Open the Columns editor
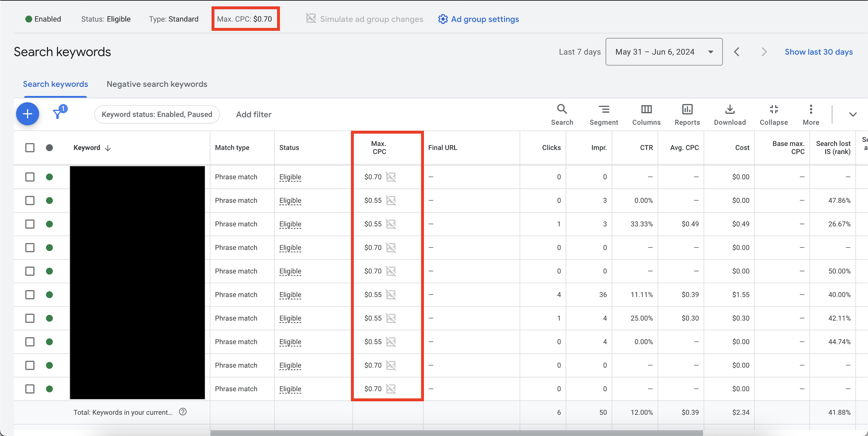This screenshot has width=868, height=436. (x=646, y=114)
